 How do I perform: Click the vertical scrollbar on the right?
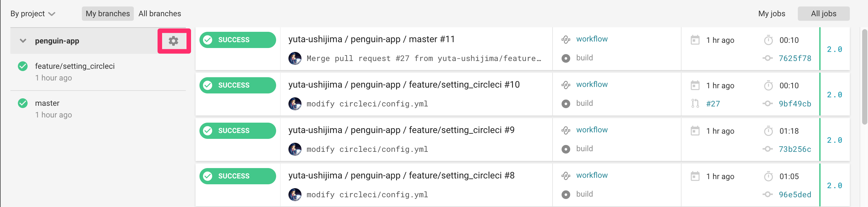pos(864,78)
